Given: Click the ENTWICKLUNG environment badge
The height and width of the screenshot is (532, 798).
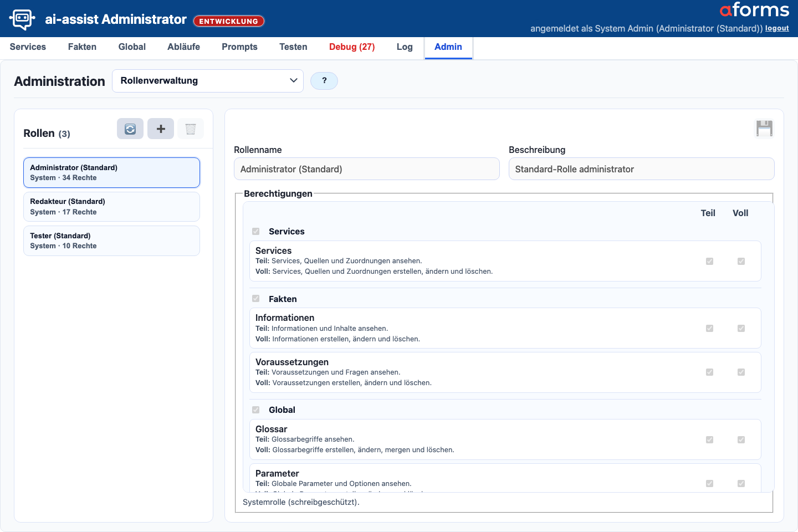Looking at the screenshot, I should pyautogui.click(x=229, y=21).
